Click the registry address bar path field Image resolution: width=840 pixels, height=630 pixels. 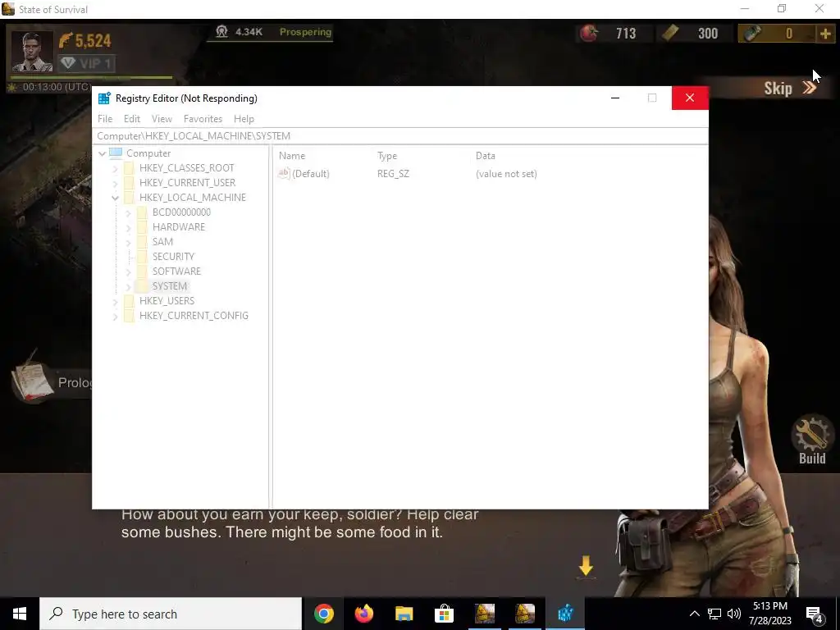point(400,136)
